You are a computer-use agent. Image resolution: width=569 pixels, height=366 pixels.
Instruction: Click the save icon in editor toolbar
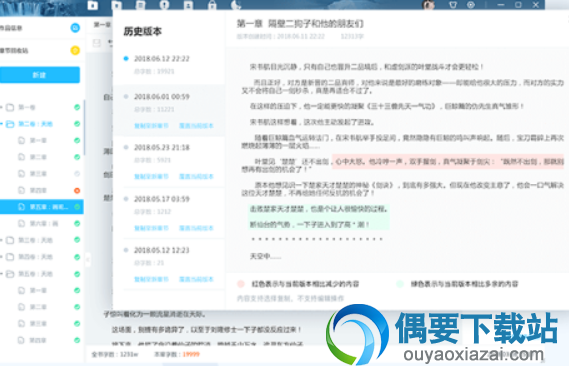pos(97,43)
